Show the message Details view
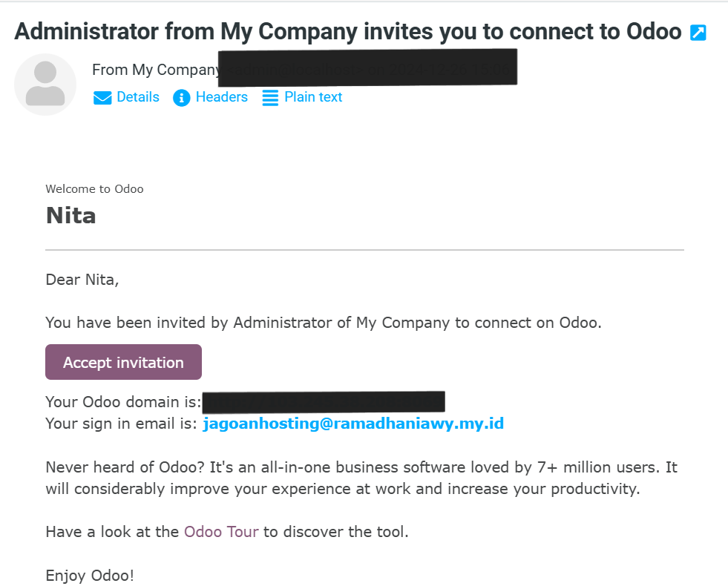The height and width of the screenshot is (586, 728). (138, 97)
